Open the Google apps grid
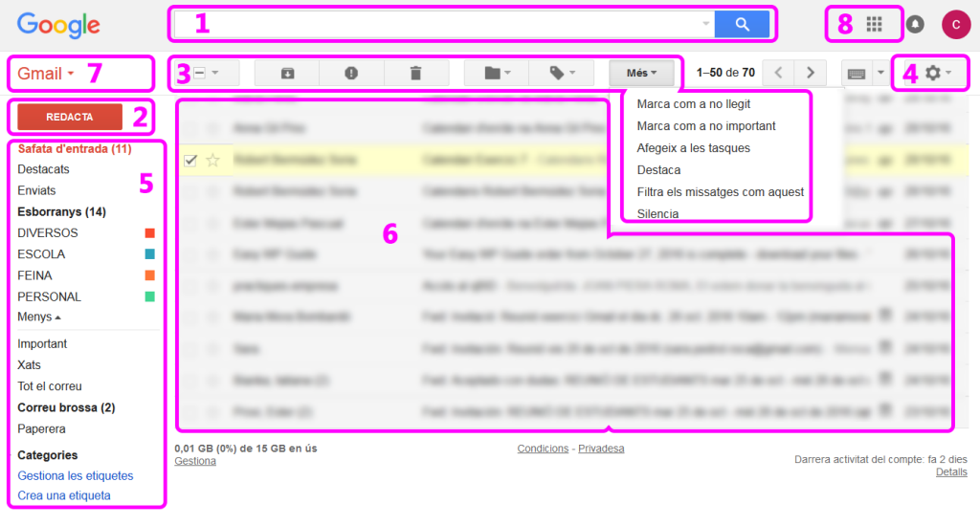The image size is (980, 526). click(x=874, y=25)
